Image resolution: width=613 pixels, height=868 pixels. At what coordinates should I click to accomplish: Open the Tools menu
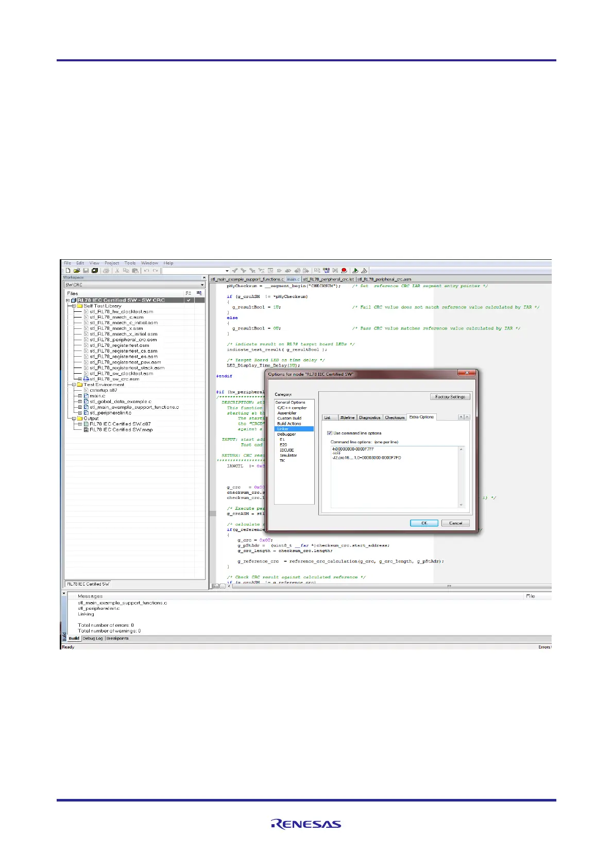(130, 263)
